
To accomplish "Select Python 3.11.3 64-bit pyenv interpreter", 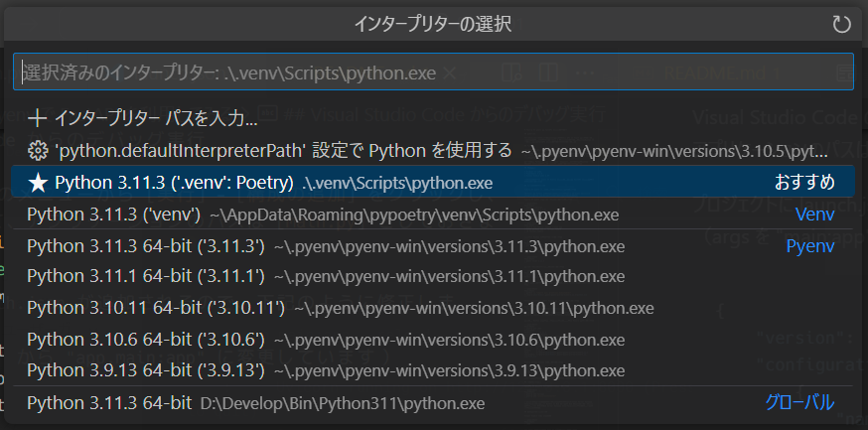I will pyautogui.click(x=433, y=245).
